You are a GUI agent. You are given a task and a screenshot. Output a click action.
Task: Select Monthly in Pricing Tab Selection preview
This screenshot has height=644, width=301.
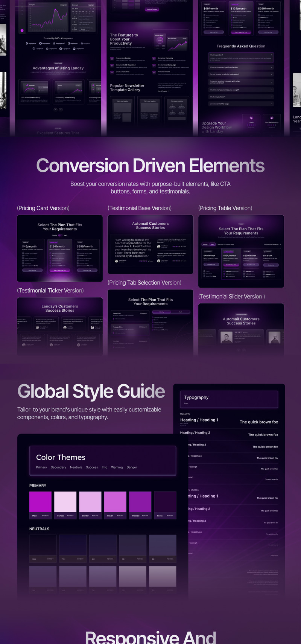pyautogui.click(x=161, y=312)
